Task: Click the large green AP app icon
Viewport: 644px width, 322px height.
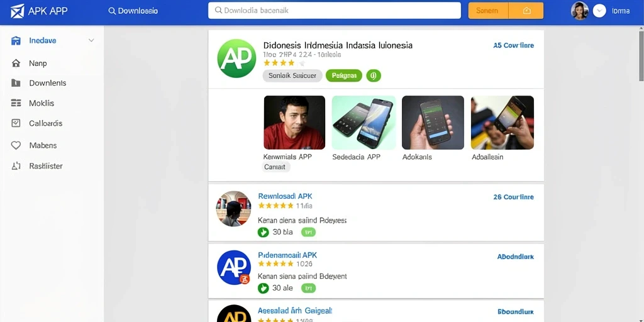Action: (x=236, y=58)
